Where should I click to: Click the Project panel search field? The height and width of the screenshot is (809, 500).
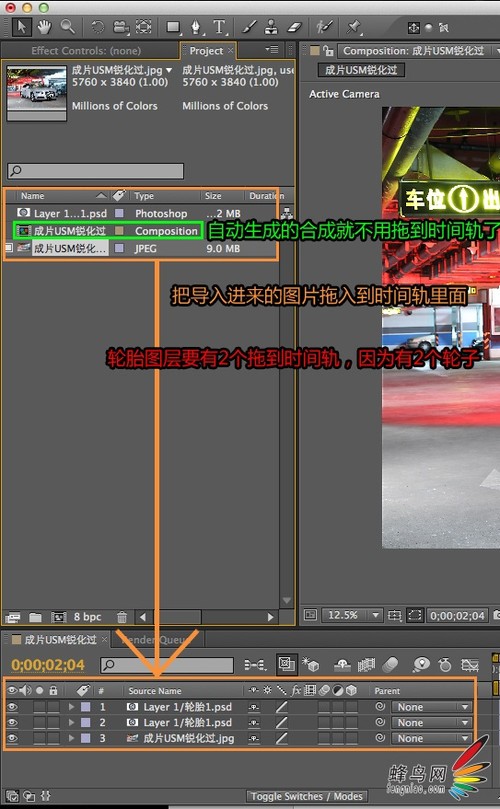95,171
